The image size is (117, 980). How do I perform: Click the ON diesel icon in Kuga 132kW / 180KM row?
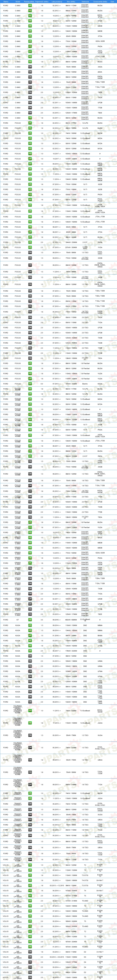[x=30, y=702]
